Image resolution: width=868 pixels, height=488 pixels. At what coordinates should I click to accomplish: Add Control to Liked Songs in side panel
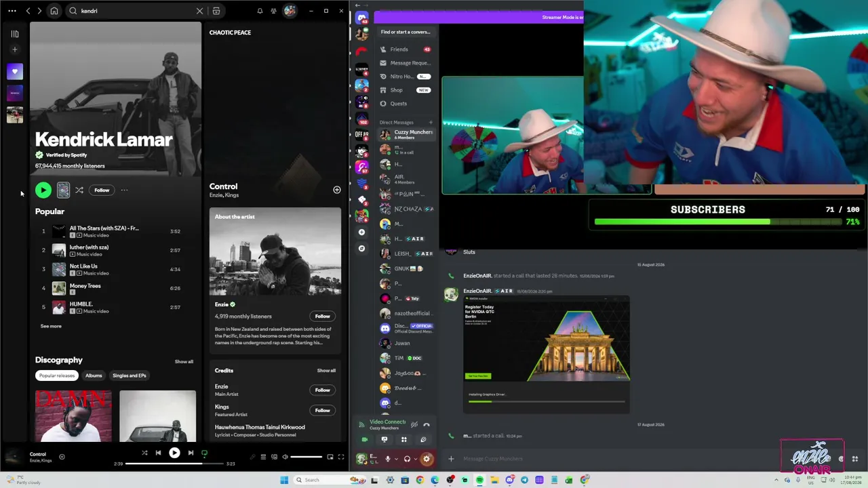[337, 190]
